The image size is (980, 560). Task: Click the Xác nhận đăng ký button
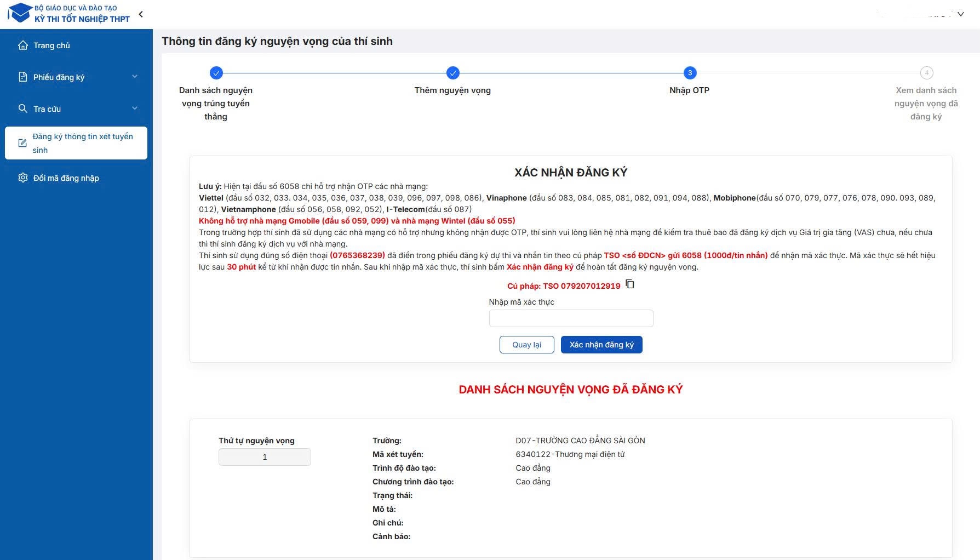pyautogui.click(x=601, y=345)
